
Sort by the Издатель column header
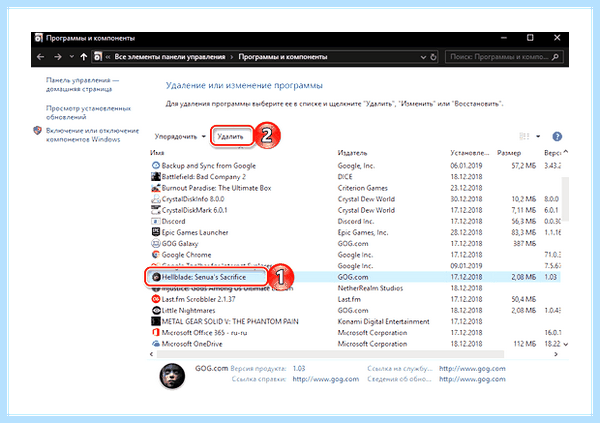(352, 153)
